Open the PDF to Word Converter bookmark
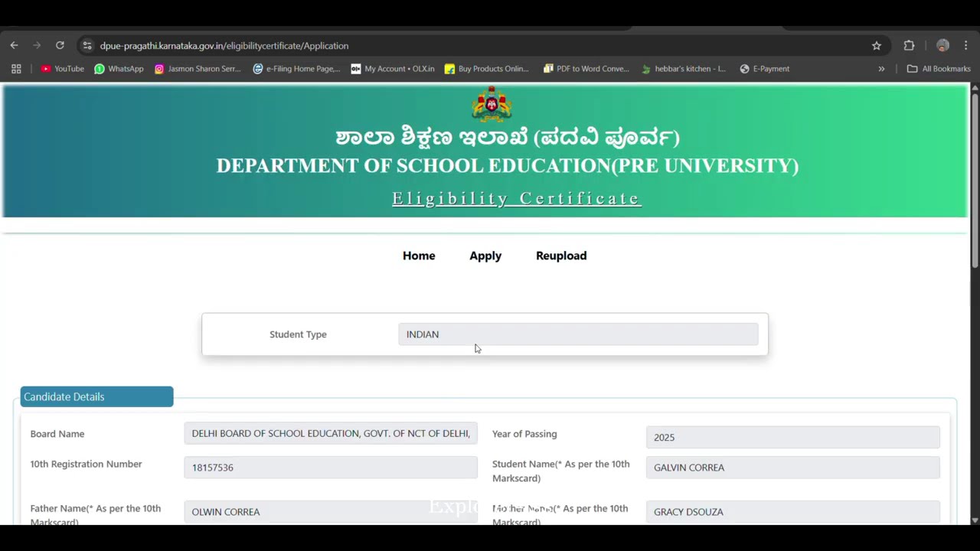 click(586, 69)
